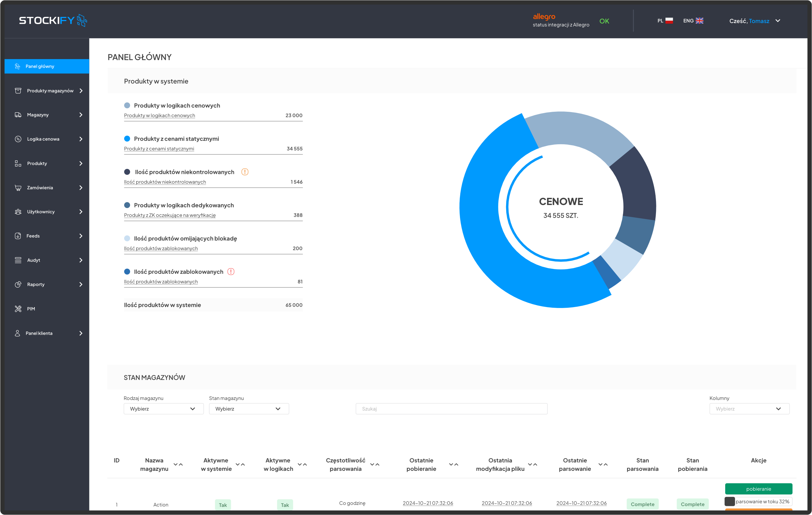Toggle sort arrows on Ostatnie pobieranie column
Image resolution: width=812 pixels, height=515 pixels.
(453, 464)
